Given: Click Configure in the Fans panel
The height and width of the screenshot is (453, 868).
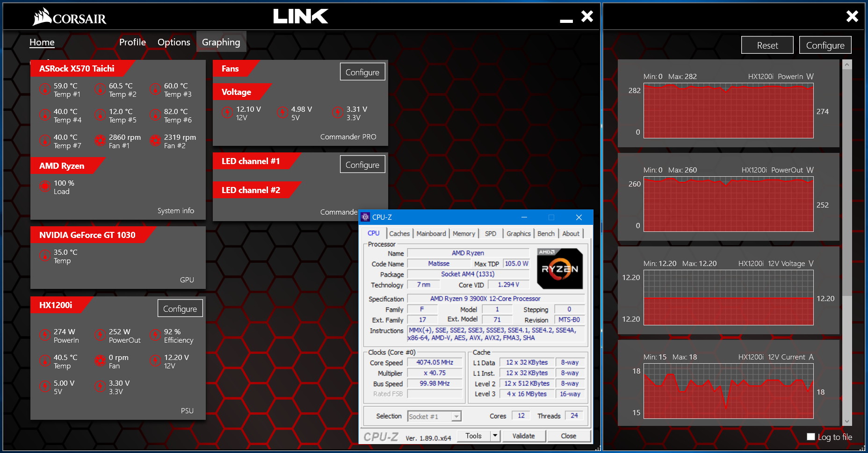Looking at the screenshot, I should 362,72.
